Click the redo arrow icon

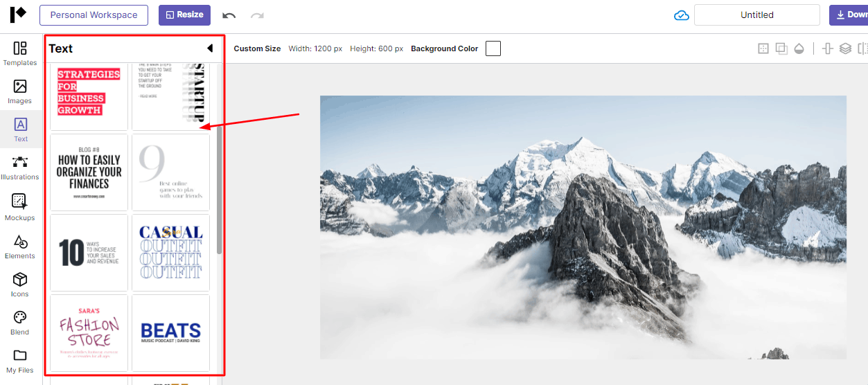point(257,15)
